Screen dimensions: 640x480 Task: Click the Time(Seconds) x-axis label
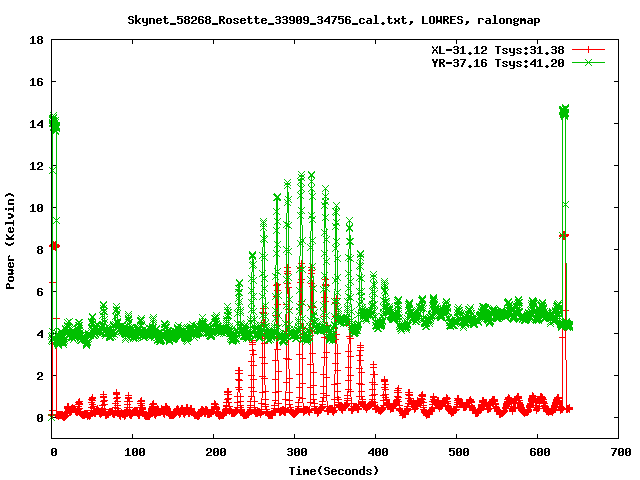pyautogui.click(x=333, y=471)
